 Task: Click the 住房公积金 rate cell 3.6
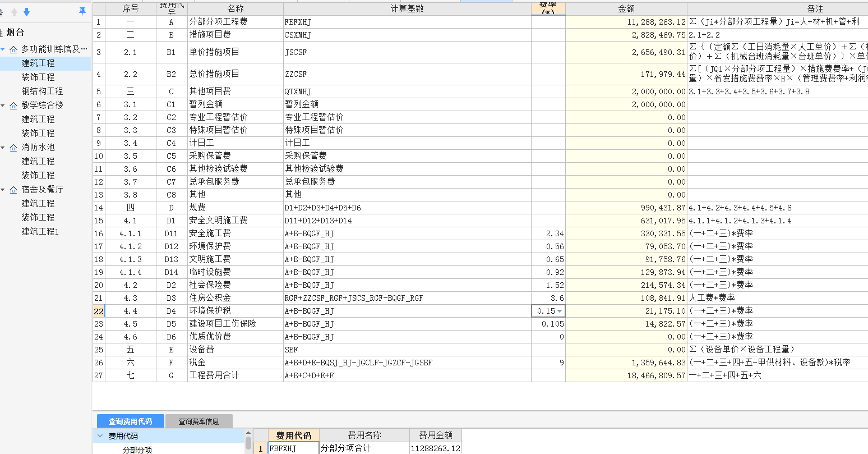[x=548, y=298]
